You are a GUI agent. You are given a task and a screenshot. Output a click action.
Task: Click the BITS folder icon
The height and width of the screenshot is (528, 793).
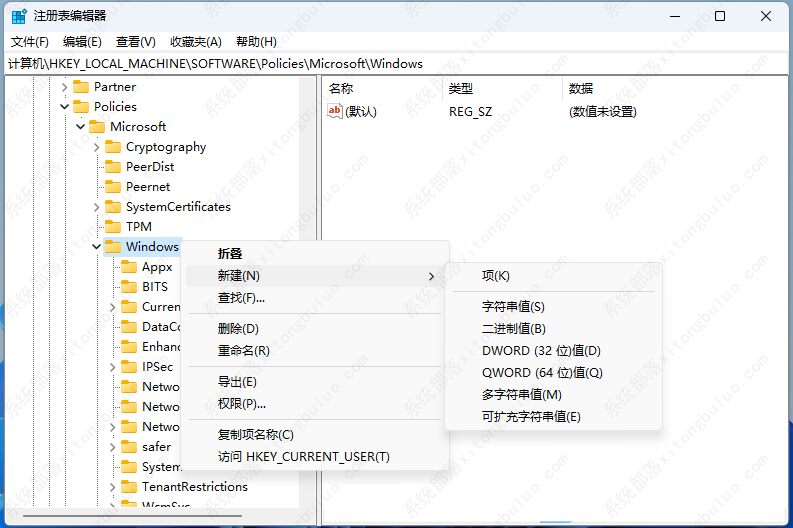pos(129,287)
